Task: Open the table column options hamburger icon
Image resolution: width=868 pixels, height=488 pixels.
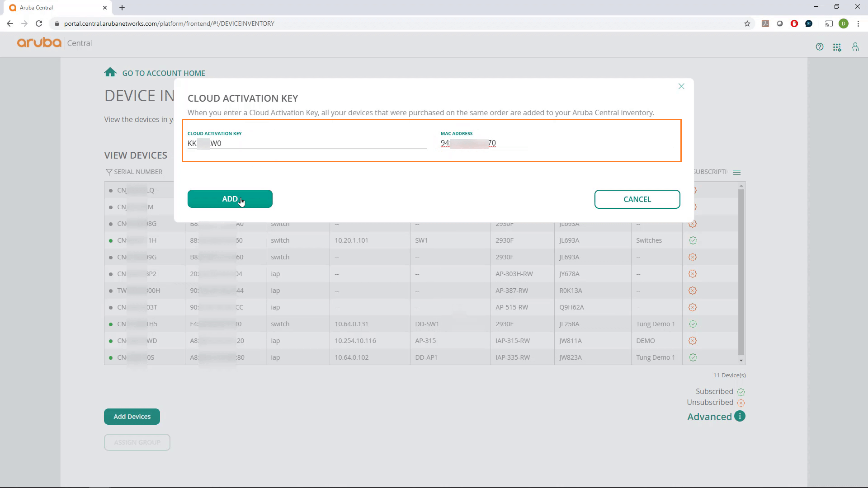Action: coord(737,172)
